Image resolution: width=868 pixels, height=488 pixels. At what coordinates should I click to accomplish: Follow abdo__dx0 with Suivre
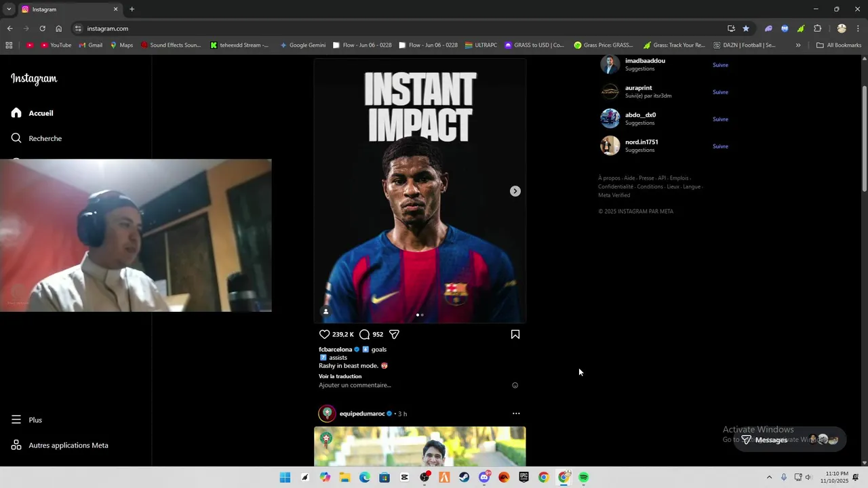720,119
